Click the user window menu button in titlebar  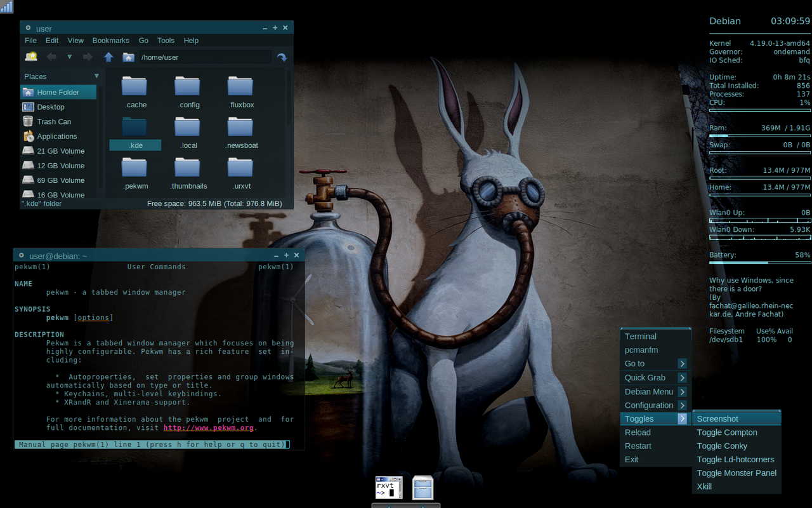(29, 28)
